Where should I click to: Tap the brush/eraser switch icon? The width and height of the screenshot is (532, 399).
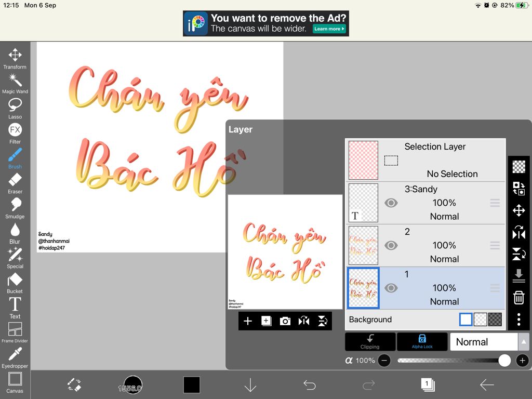click(74, 385)
